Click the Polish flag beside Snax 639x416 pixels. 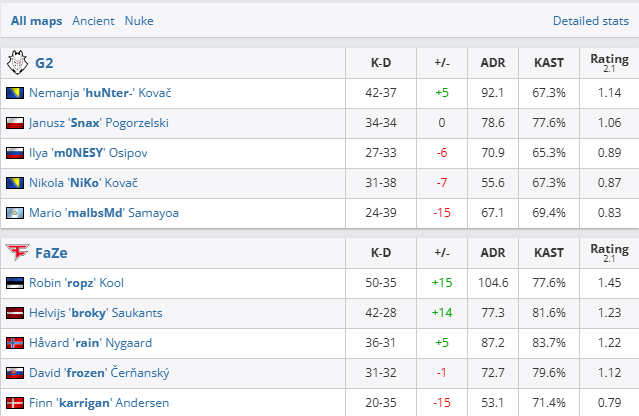pyautogui.click(x=15, y=123)
